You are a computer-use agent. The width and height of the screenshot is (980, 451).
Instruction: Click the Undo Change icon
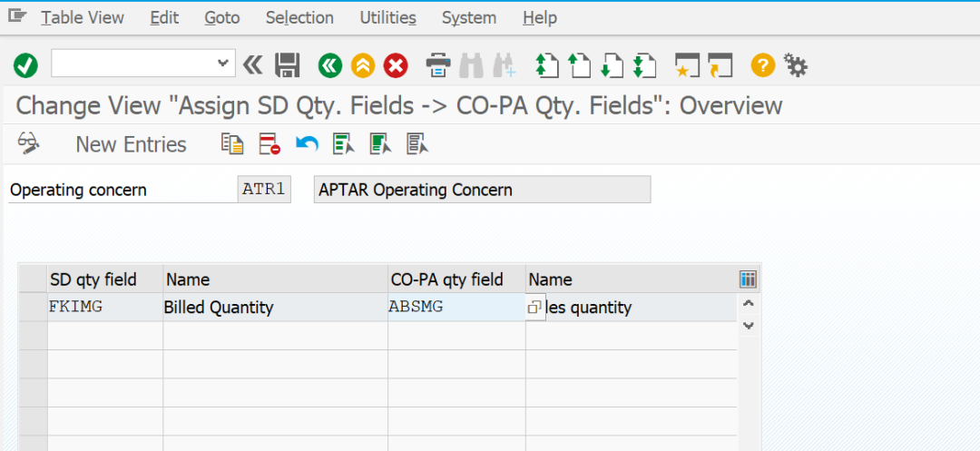[307, 143]
